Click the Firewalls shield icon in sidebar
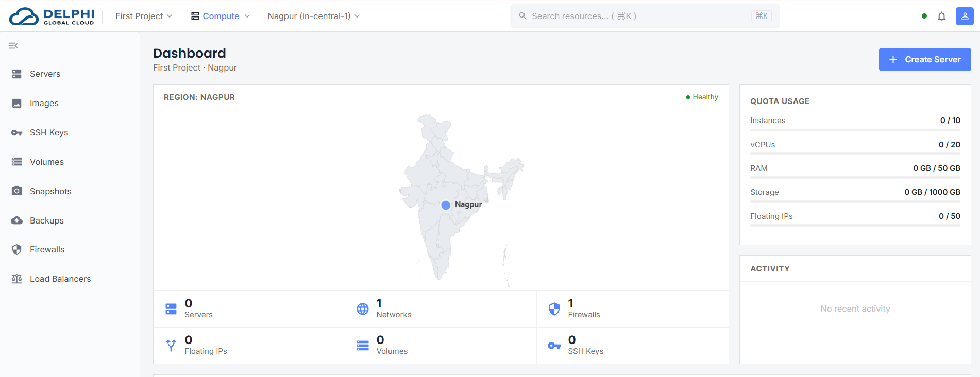Screen dimensions: 980x377 (x=17, y=250)
